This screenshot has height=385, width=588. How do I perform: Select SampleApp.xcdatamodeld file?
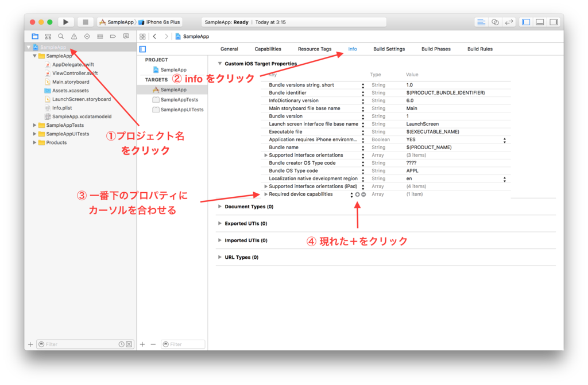82,116
